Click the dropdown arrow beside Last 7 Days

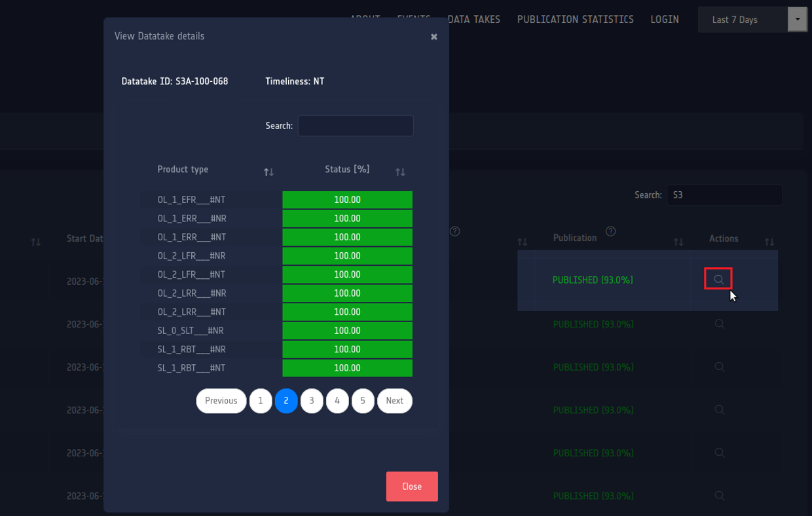[x=798, y=20]
